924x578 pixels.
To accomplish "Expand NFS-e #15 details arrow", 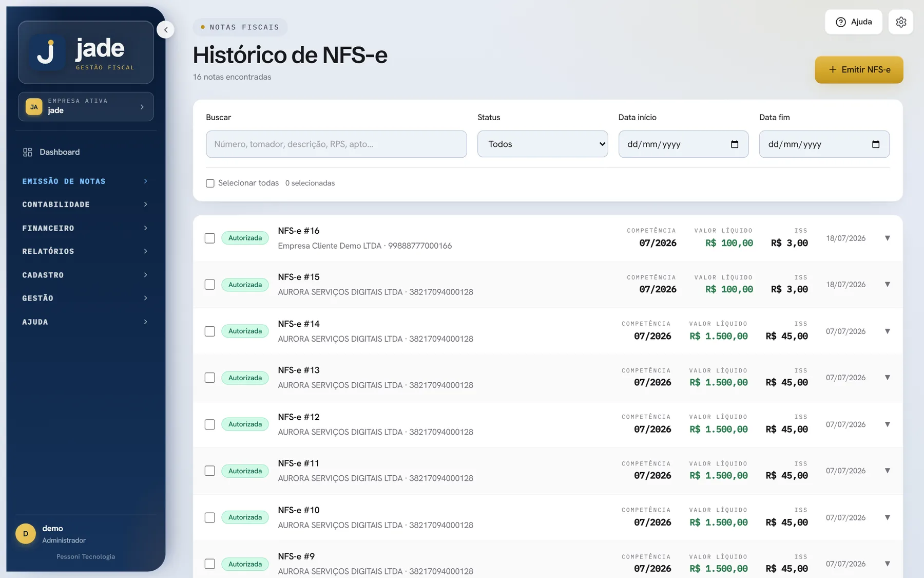I will [x=887, y=285].
